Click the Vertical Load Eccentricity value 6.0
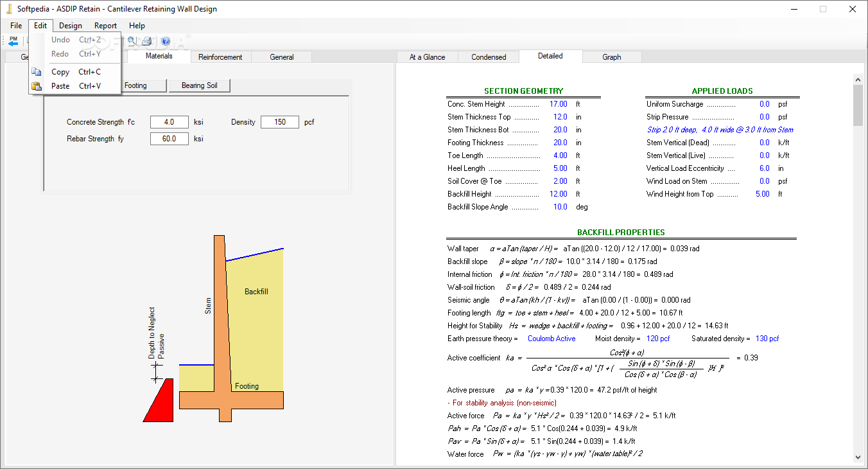868x469 pixels. 764,168
